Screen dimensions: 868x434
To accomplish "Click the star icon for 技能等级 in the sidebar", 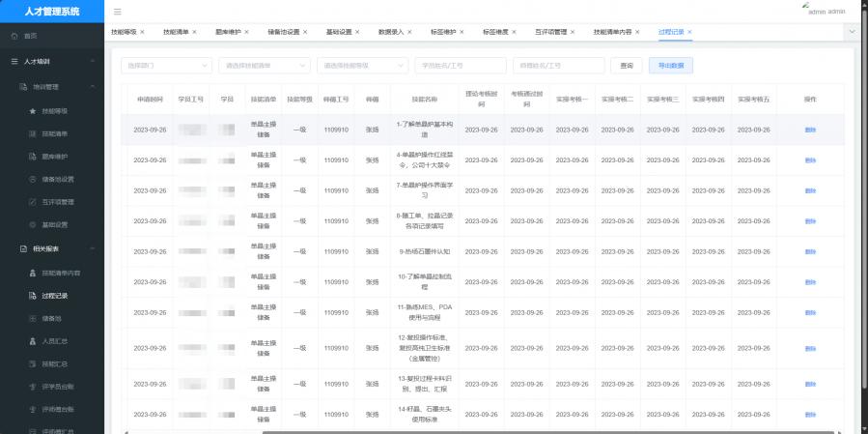I will pos(32,111).
